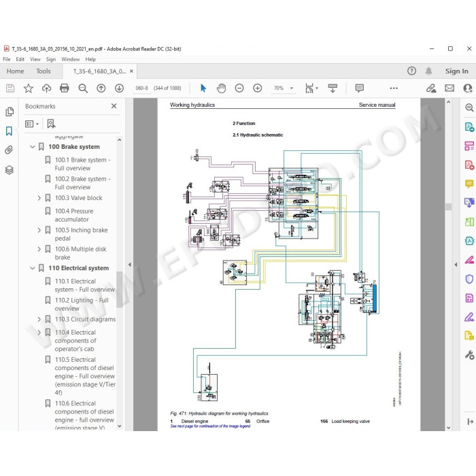The image size is (476, 476).
Task: Toggle the Bookmarks panel button
Action: coord(9,131)
